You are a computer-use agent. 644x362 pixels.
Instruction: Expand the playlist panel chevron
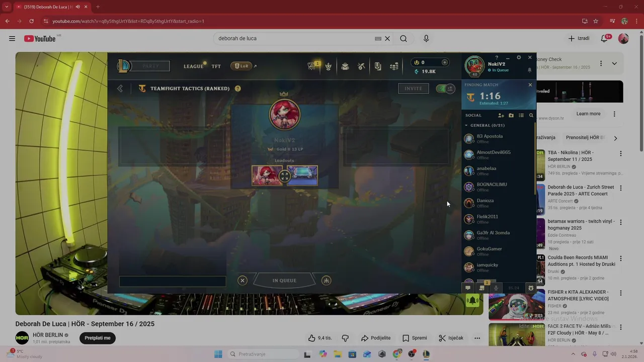pos(614,64)
